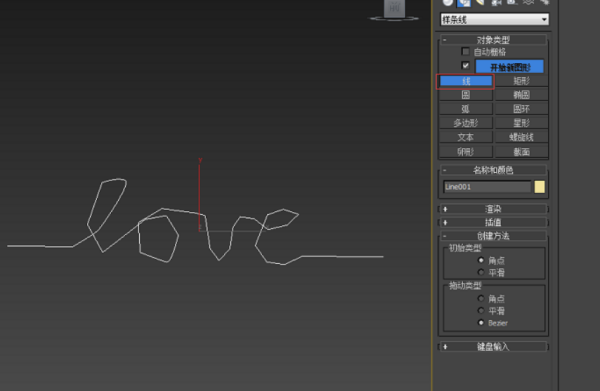Open the Lights category icon
The height and width of the screenshot is (391, 600).
480,2
